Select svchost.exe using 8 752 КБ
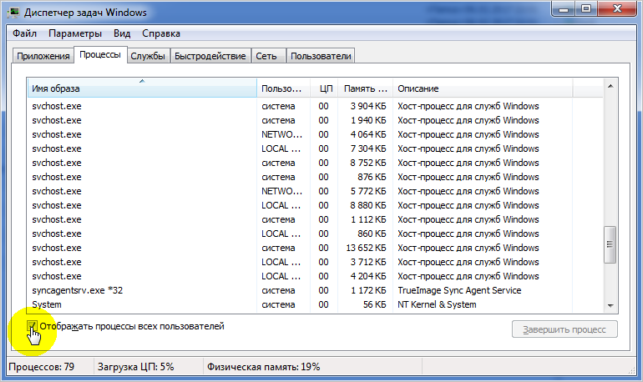 [316, 163]
